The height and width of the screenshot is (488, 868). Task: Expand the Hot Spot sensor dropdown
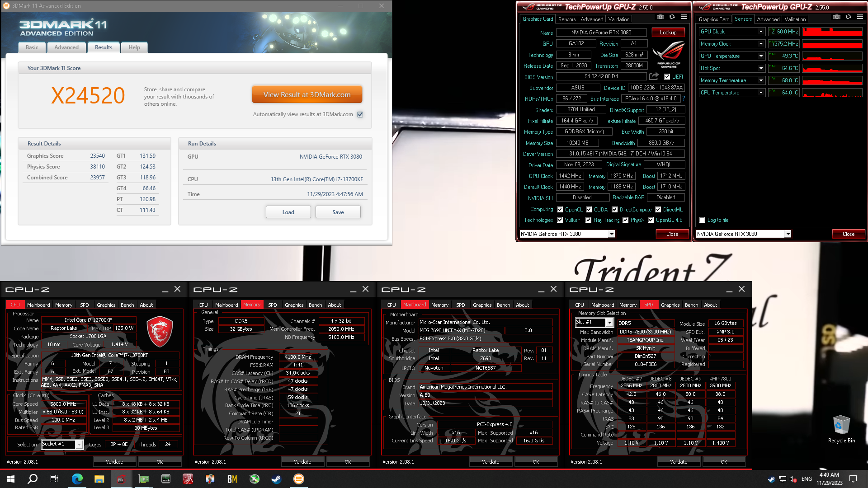[761, 68]
